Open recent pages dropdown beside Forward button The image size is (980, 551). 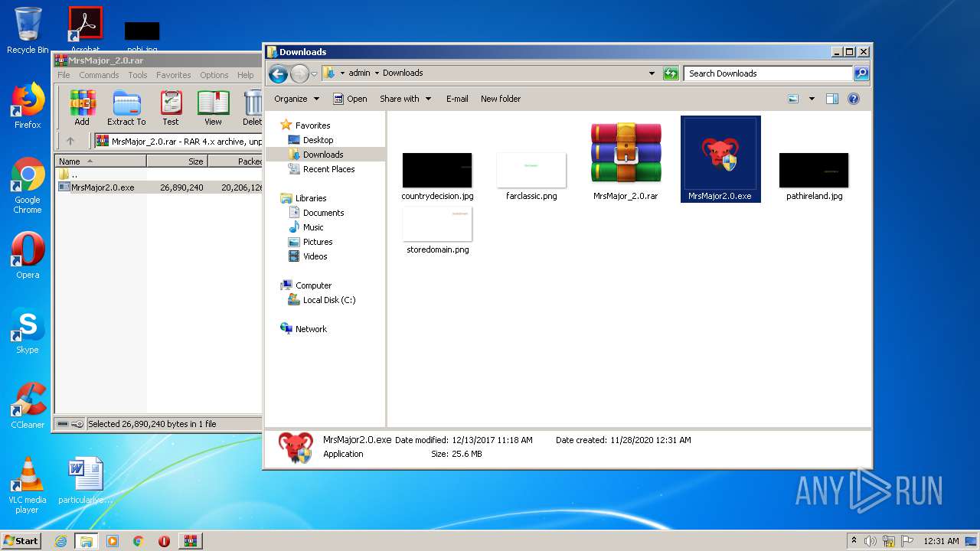point(314,74)
